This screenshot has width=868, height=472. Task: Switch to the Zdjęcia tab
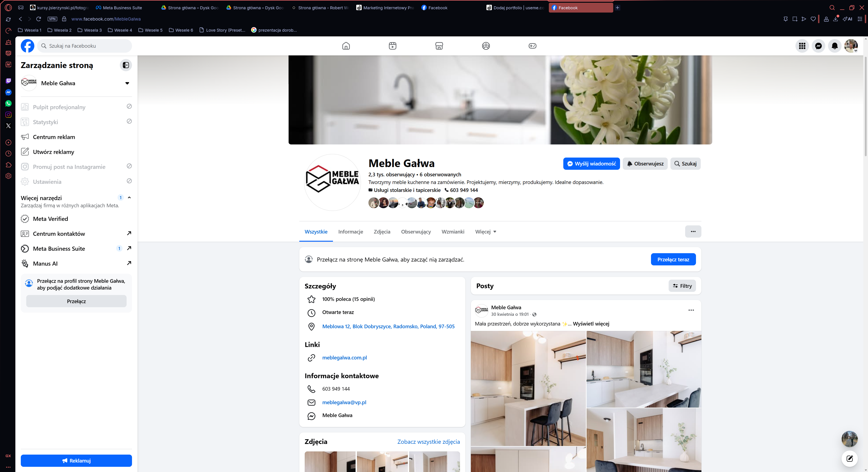(382, 232)
